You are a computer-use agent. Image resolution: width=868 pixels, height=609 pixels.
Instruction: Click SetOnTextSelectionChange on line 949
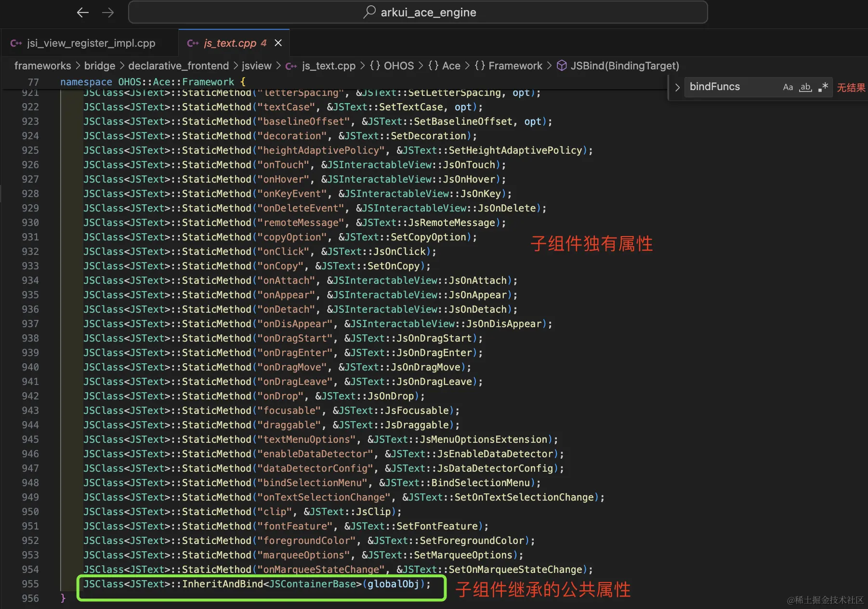[x=524, y=497]
